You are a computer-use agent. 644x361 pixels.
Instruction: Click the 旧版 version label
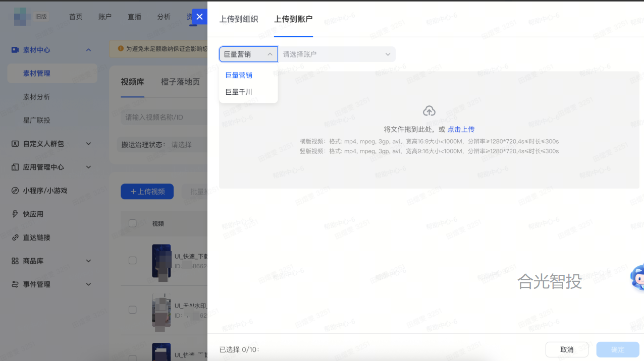pyautogui.click(x=41, y=17)
